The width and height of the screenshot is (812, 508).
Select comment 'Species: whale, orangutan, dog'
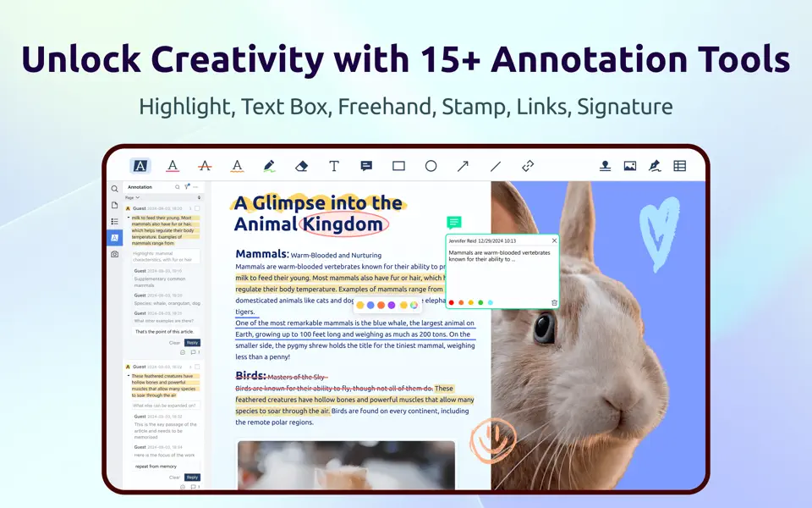(x=167, y=303)
